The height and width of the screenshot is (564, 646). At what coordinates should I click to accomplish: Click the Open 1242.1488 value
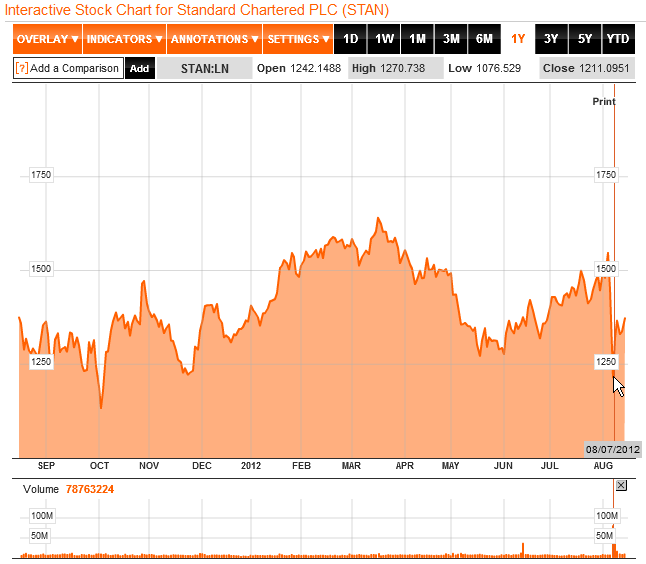[x=299, y=68]
